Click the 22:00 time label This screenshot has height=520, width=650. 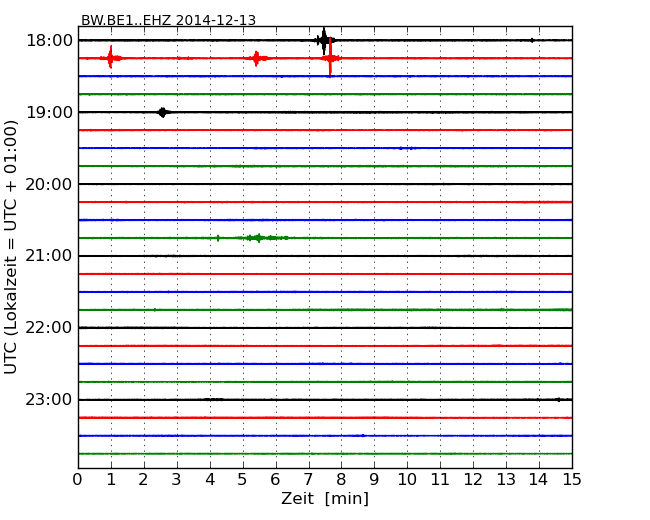[49, 328]
